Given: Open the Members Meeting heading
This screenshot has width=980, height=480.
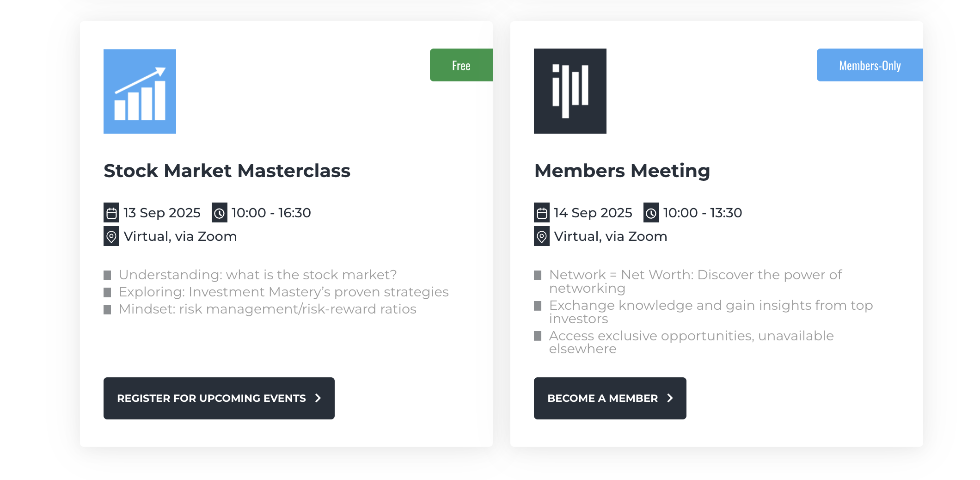Looking at the screenshot, I should (x=622, y=171).
